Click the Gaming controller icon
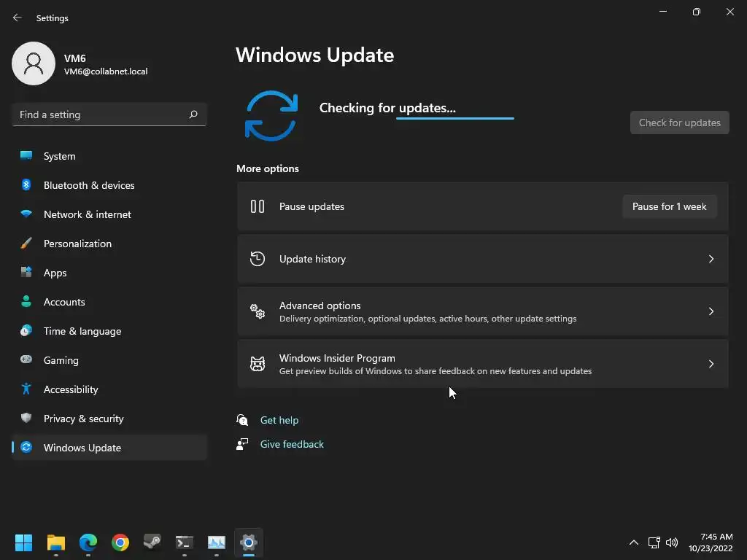The image size is (747, 560). (26, 359)
